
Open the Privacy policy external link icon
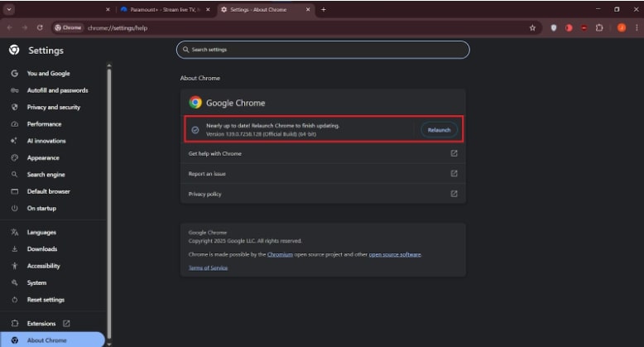click(x=454, y=194)
